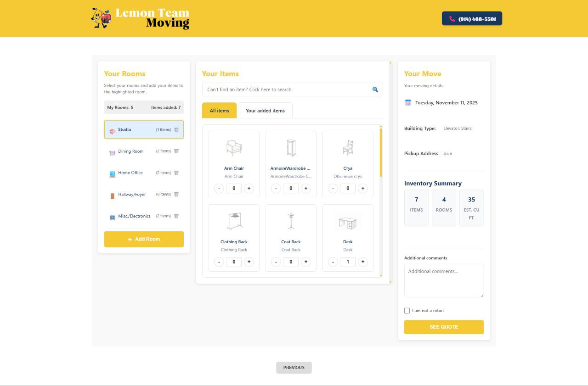
Task: Click the Desk quantity field
Action: [348, 262]
